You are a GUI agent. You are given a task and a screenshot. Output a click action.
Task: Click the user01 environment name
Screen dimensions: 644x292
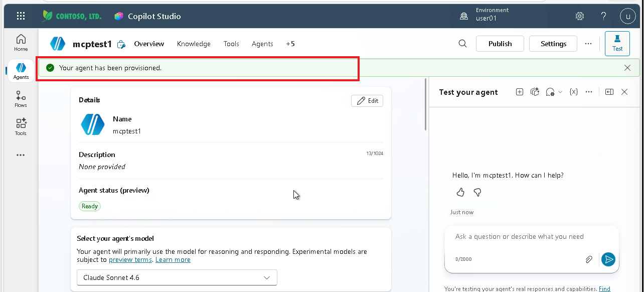tap(487, 19)
